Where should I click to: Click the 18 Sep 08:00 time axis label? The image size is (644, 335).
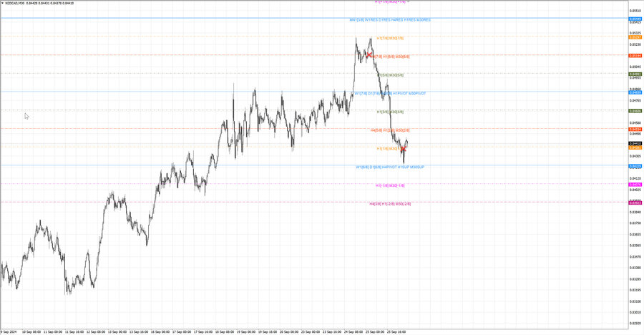pos(224,331)
